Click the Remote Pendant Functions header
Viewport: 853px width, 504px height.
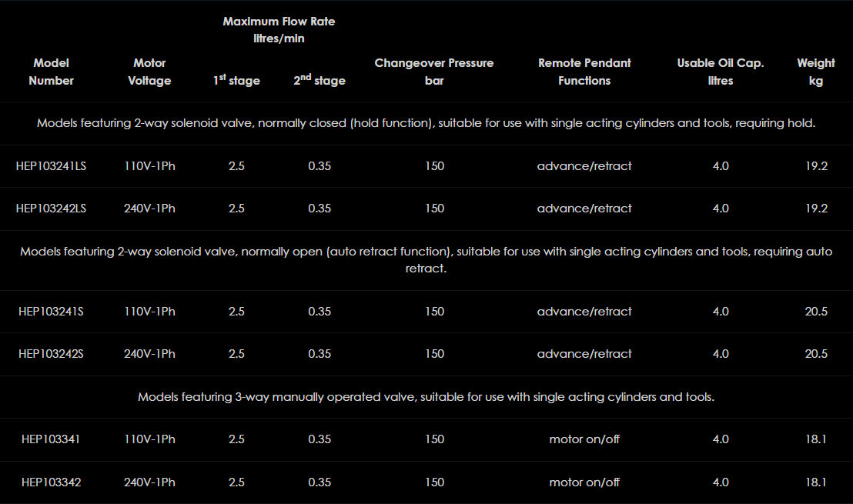[584, 72]
